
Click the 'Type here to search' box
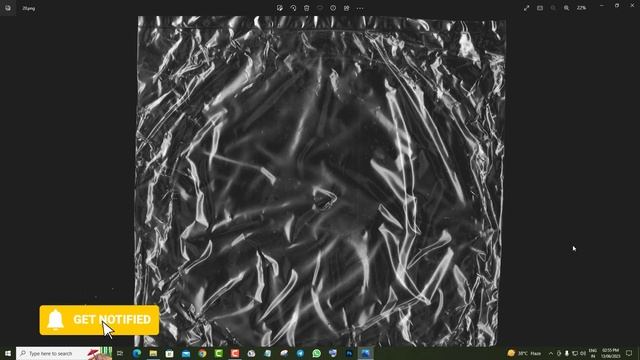point(64,353)
